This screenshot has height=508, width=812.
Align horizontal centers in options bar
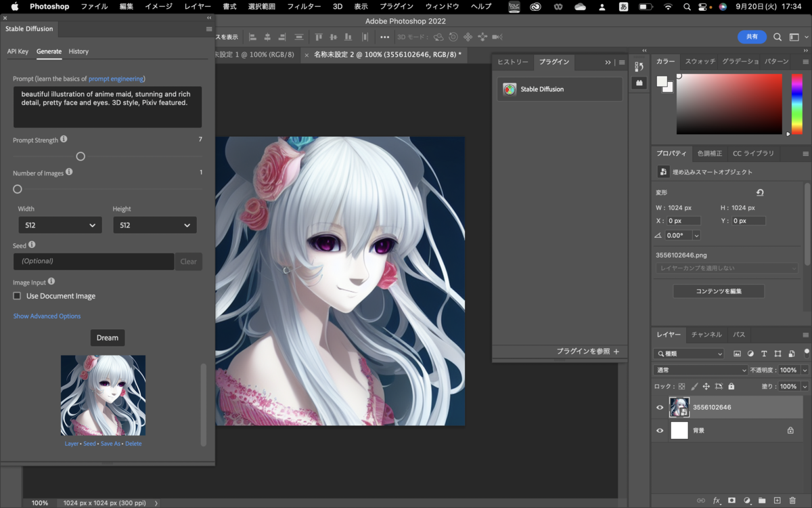coord(268,37)
